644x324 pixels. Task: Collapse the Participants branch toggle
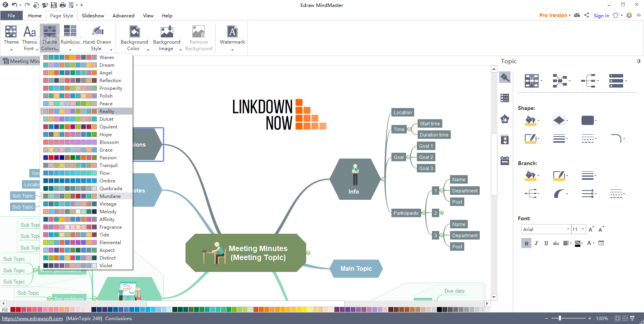(423, 213)
